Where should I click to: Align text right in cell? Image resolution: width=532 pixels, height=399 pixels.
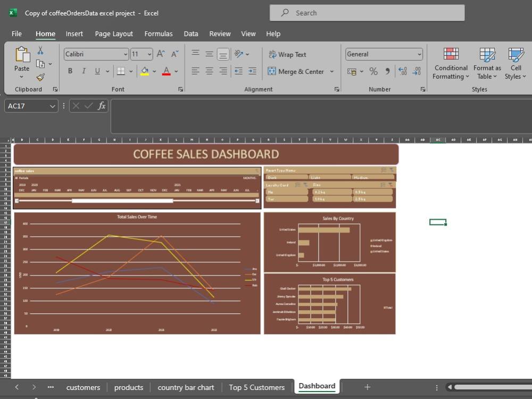tap(223, 71)
